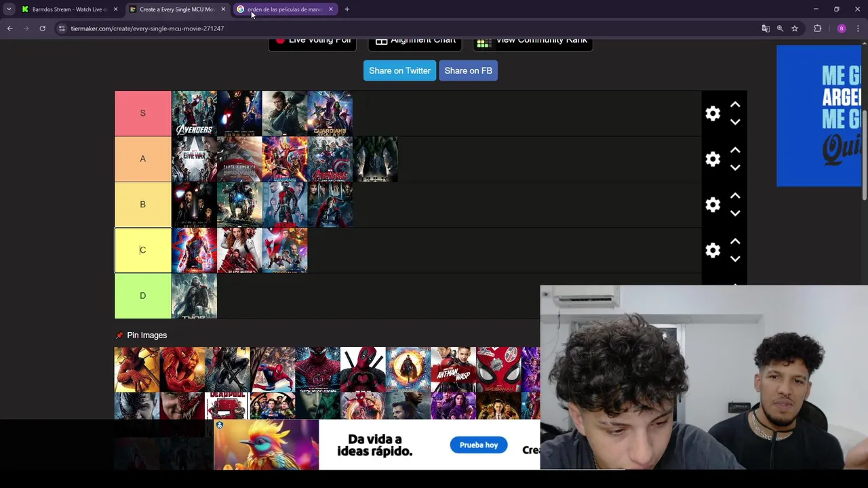Select Captain America First Avenger poster in A tier
Screen dimensions: 868x488
239,159
